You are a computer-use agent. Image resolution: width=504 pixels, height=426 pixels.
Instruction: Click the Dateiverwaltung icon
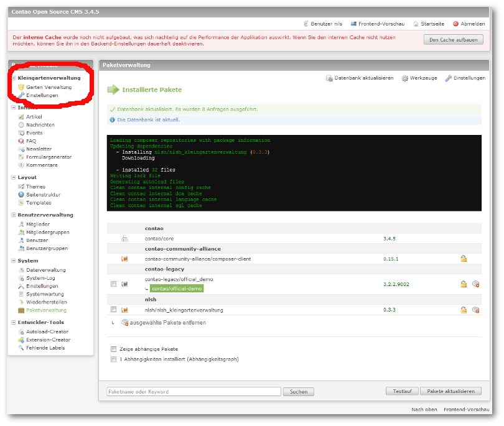21,270
